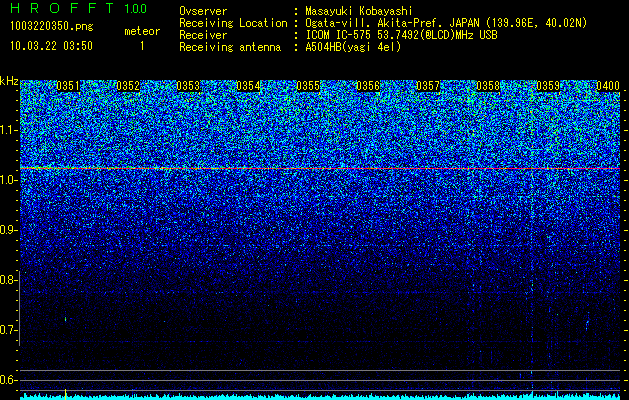
Task: Click the 0.7 frequency axis label
Action: point(7,330)
